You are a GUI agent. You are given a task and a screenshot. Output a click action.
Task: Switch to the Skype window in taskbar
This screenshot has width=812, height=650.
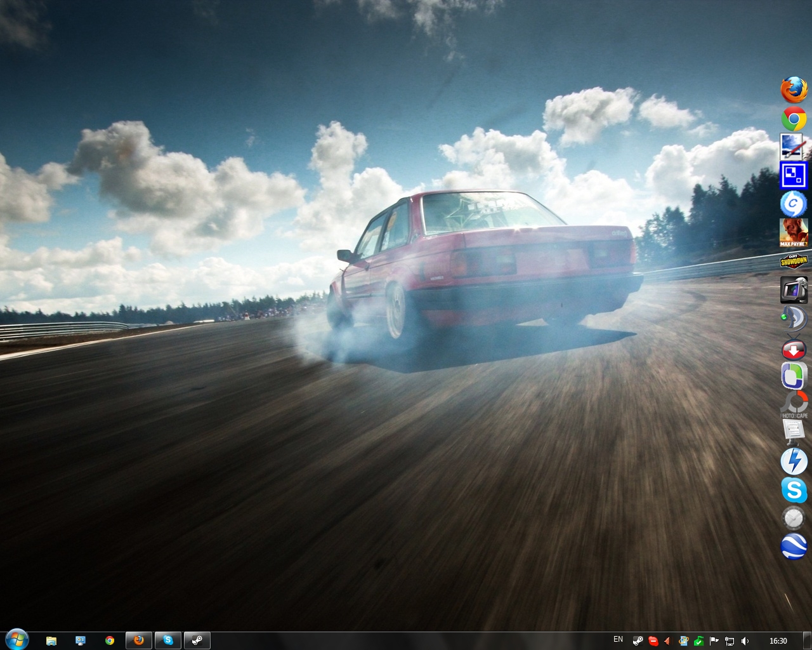pos(168,640)
